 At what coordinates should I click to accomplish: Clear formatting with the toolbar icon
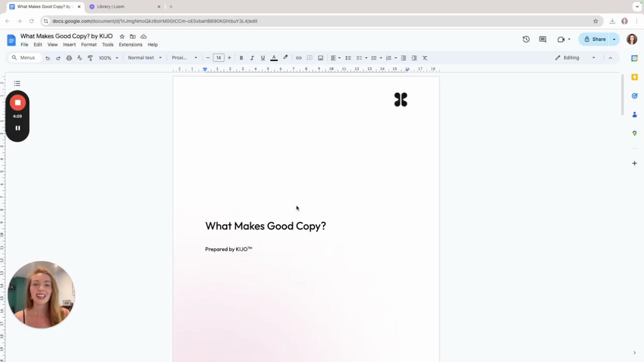pyautogui.click(x=425, y=58)
